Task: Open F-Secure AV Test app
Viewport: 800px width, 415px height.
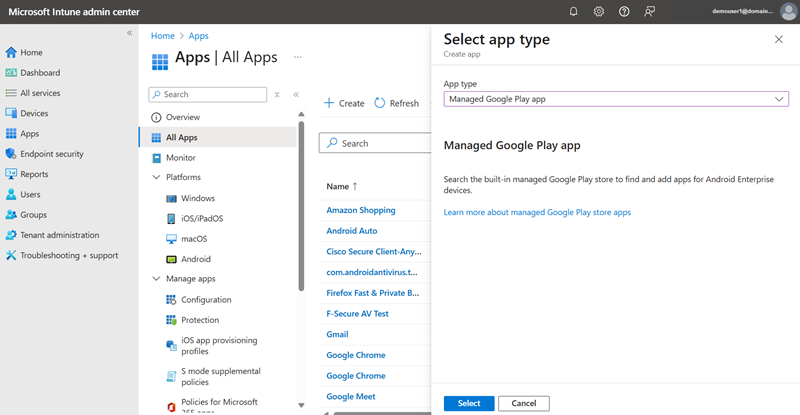Action: (357, 313)
